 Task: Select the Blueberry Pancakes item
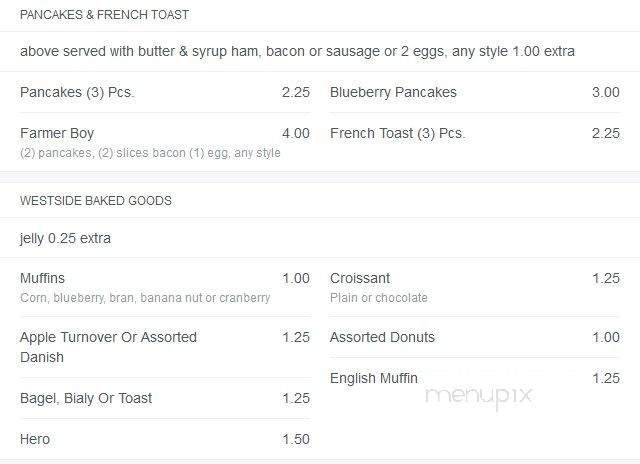(393, 92)
